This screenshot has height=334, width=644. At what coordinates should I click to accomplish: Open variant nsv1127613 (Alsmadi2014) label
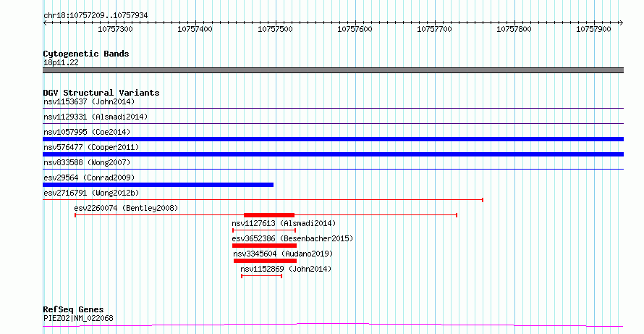click(x=284, y=223)
